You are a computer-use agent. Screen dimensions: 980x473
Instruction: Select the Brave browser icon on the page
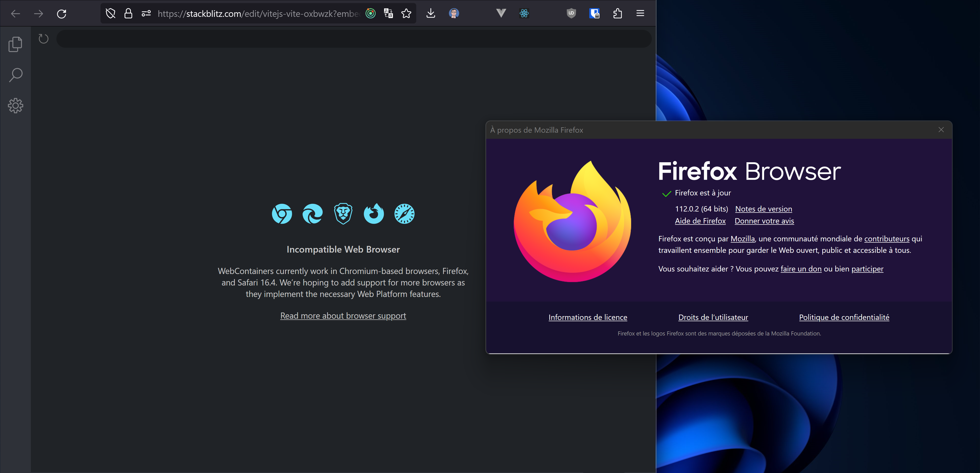343,213
